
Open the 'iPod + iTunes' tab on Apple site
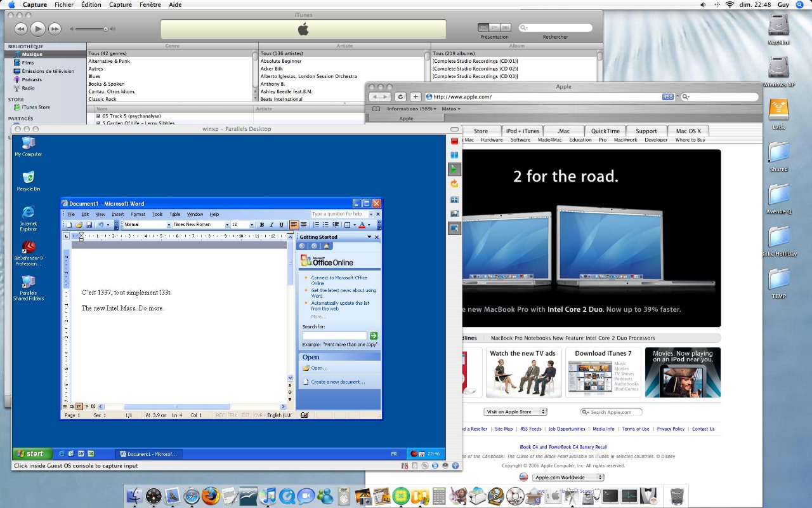click(522, 131)
